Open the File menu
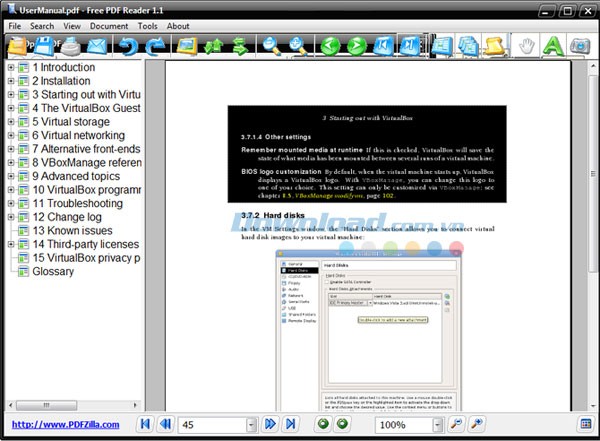Image resolution: width=600 pixels, height=441 pixels. 15,26
